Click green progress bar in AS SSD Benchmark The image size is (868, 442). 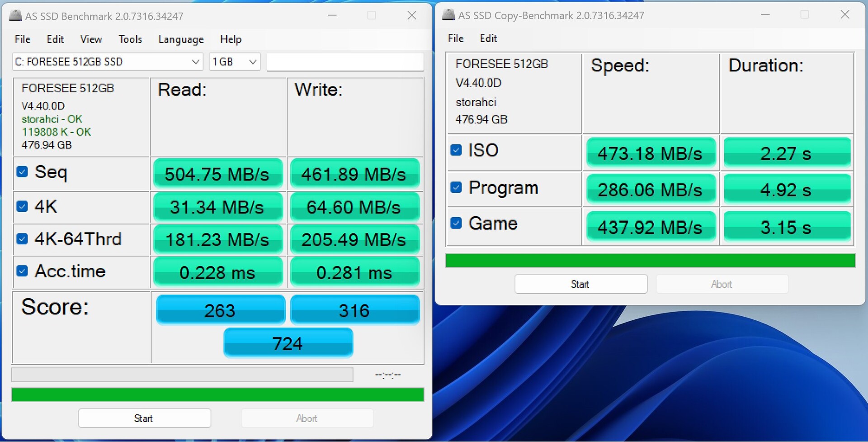point(217,394)
